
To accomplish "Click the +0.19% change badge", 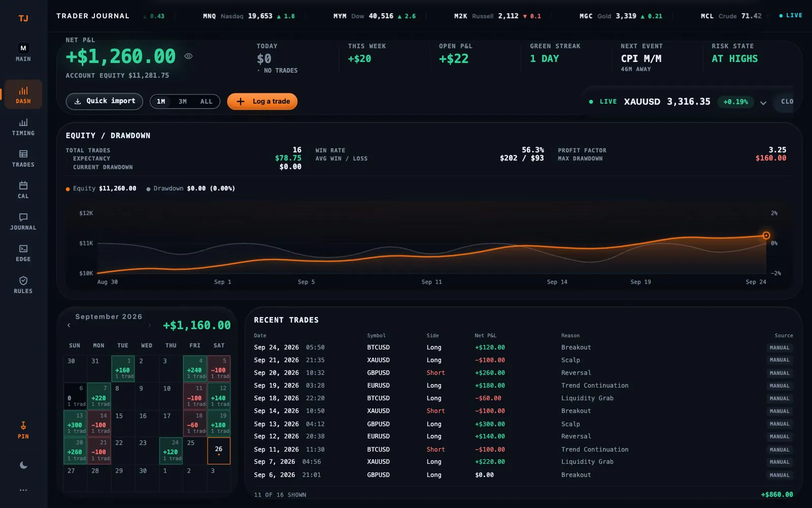I will [735, 102].
